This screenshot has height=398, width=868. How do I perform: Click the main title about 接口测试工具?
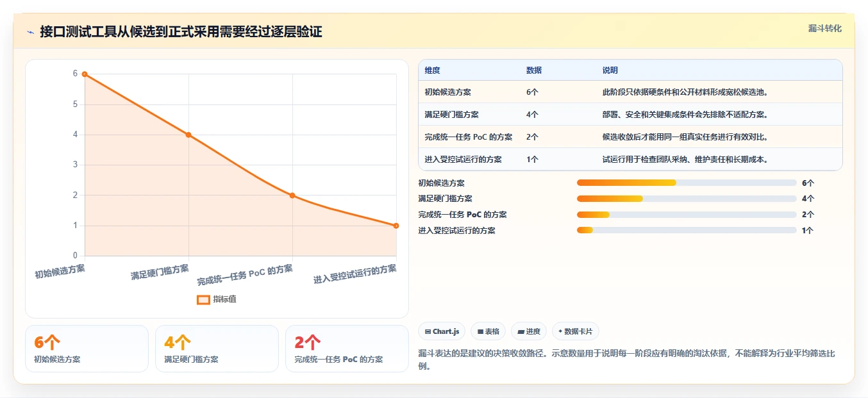coord(181,32)
